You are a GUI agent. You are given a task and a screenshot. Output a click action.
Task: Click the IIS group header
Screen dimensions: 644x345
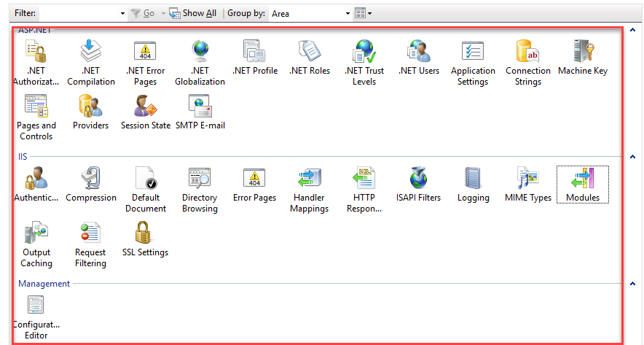(x=23, y=157)
